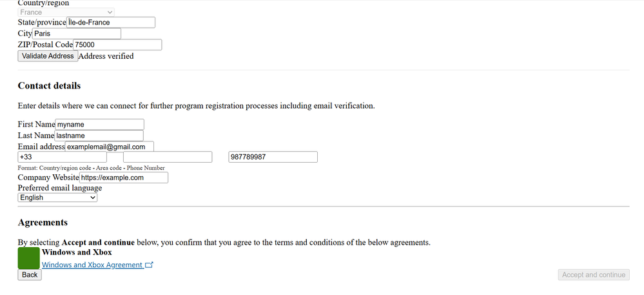This screenshot has width=644, height=295.
Task: Click the First Name input field
Action: 99,125
